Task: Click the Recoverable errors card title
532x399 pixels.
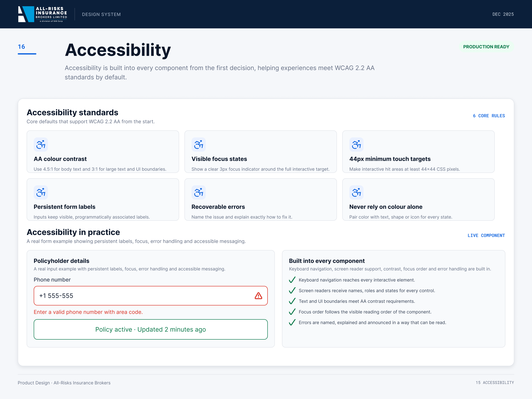Action: pyautogui.click(x=218, y=207)
